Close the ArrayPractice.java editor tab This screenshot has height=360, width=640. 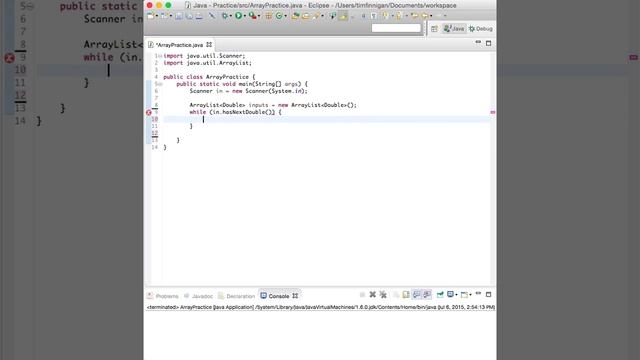209,44
